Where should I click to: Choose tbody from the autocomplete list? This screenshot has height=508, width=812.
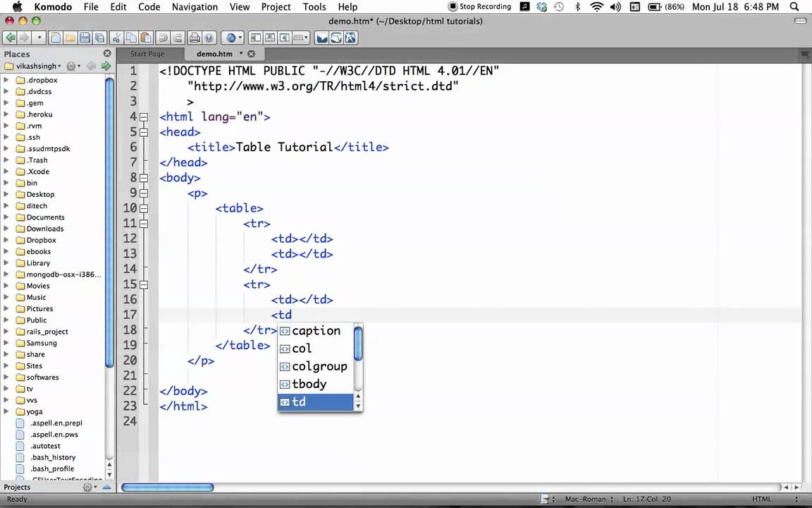315,384
